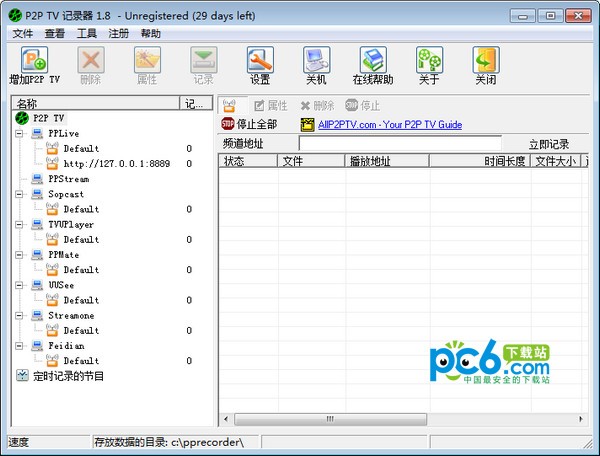Sort by the 文件 column header

311,161
